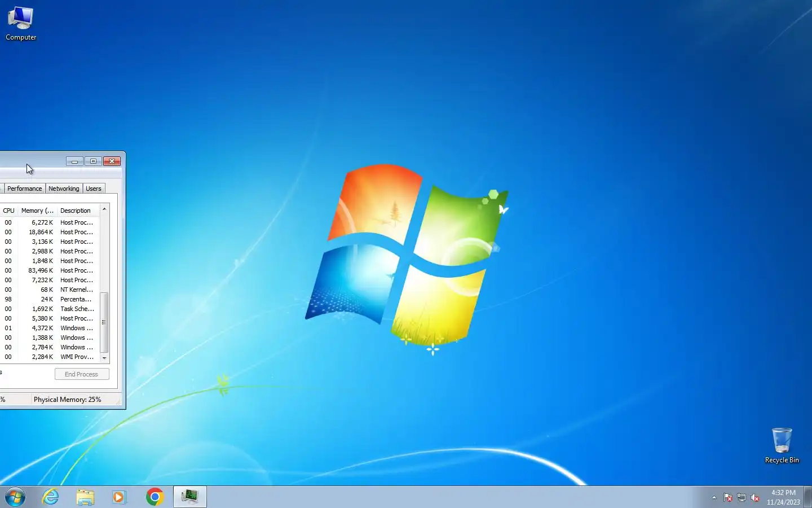Minimize the Task Manager window
This screenshot has height=508, width=812.
(74, 161)
